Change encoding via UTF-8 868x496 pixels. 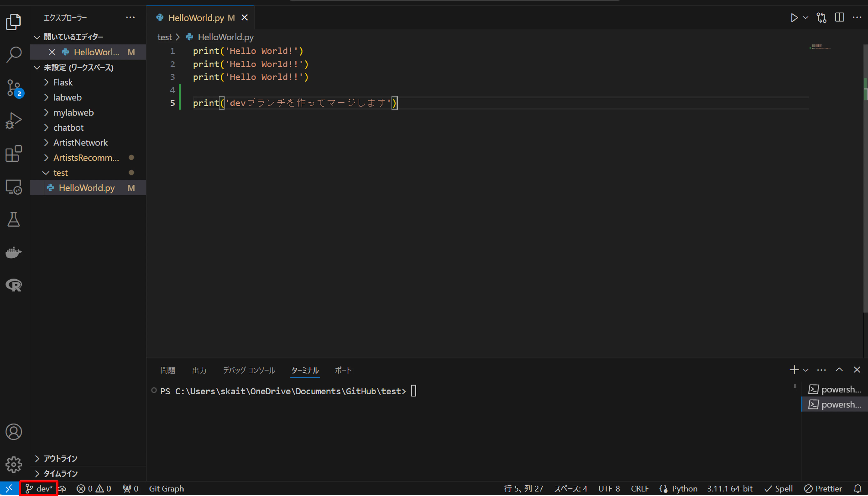[x=609, y=488]
